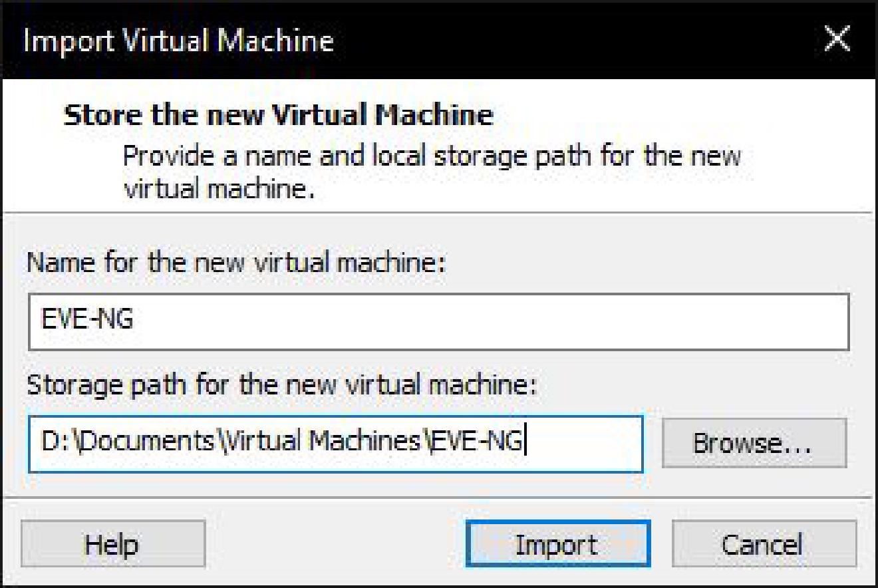Open the Help dialog
This screenshot has width=878, height=588.
click(x=112, y=545)
